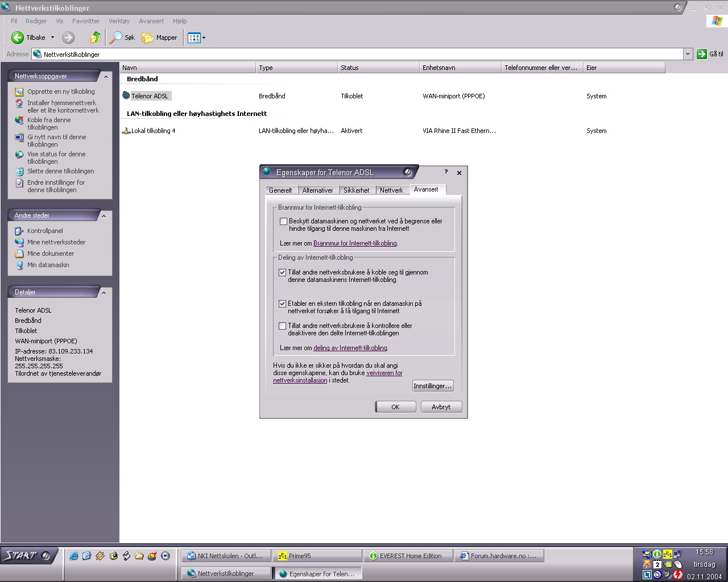Image resolution: width=728 pixels, height=582 pixels.
Task: Open the Vis menu
Action: pos(60,21)
